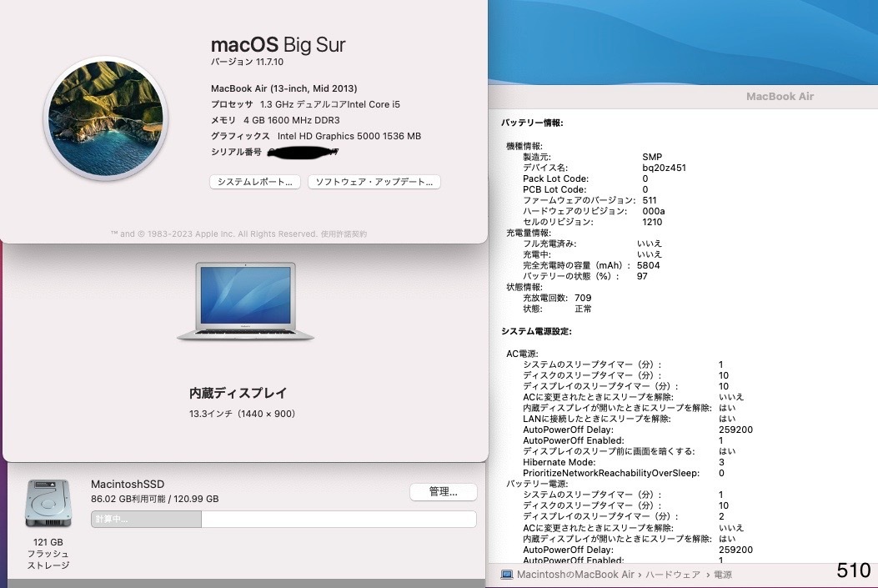Select the Pack Lot Code row
The image size is (878, 588).
585,178
